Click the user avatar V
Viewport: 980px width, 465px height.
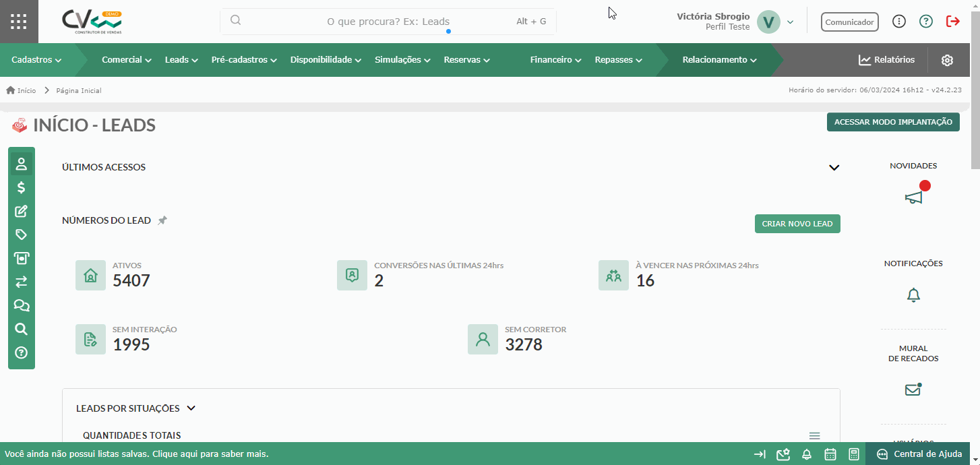pos(768,22)
